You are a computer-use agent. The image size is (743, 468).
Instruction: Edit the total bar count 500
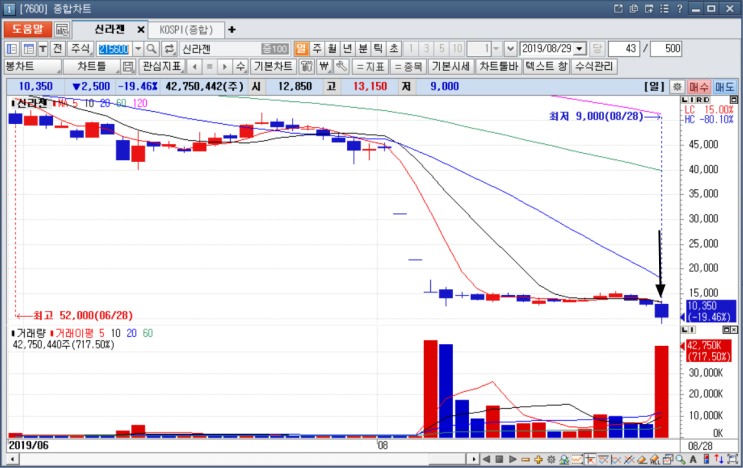666,49
